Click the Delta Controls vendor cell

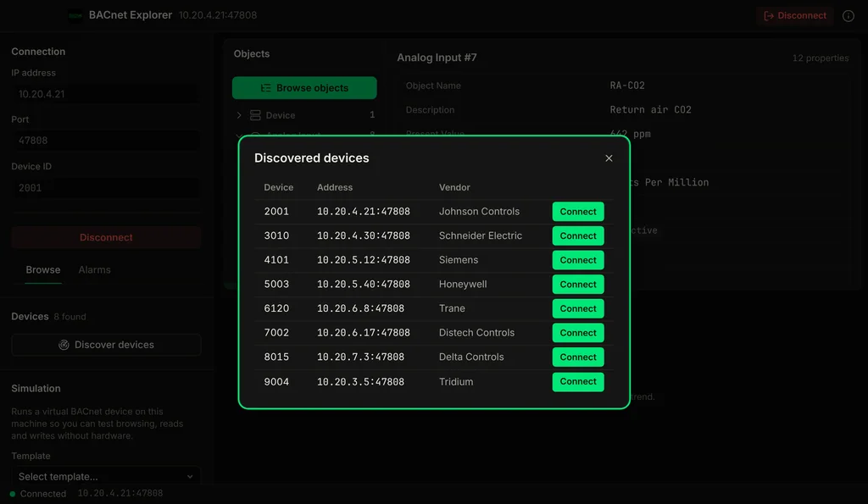[471, 357]
